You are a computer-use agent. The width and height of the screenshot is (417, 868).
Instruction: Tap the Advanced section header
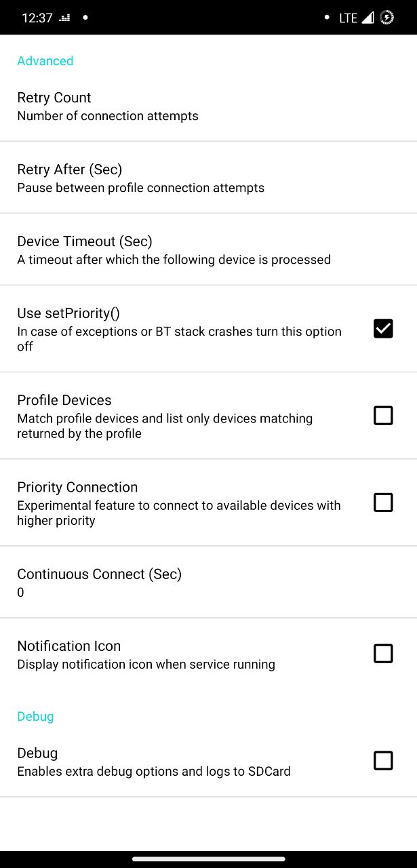click(45, 61)
